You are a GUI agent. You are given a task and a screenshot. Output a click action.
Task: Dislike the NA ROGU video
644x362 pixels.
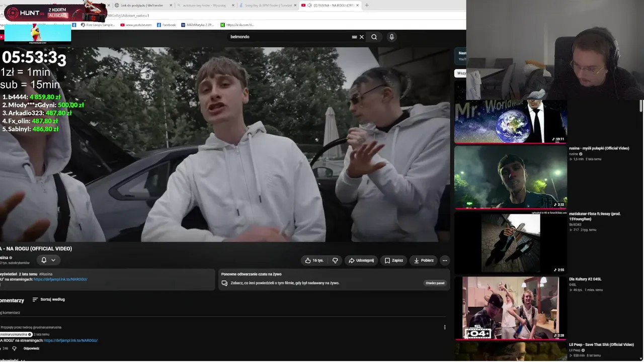pyautogui.click(x=335, y=260)
